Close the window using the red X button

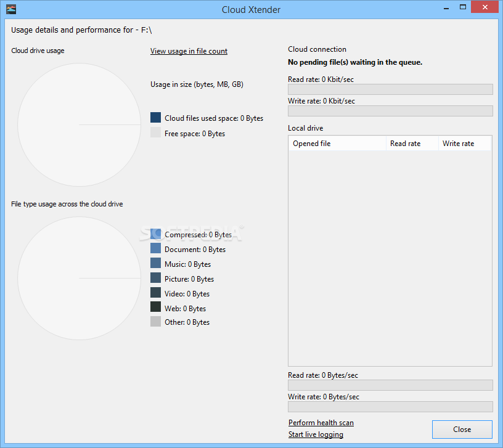coord(485,7)
